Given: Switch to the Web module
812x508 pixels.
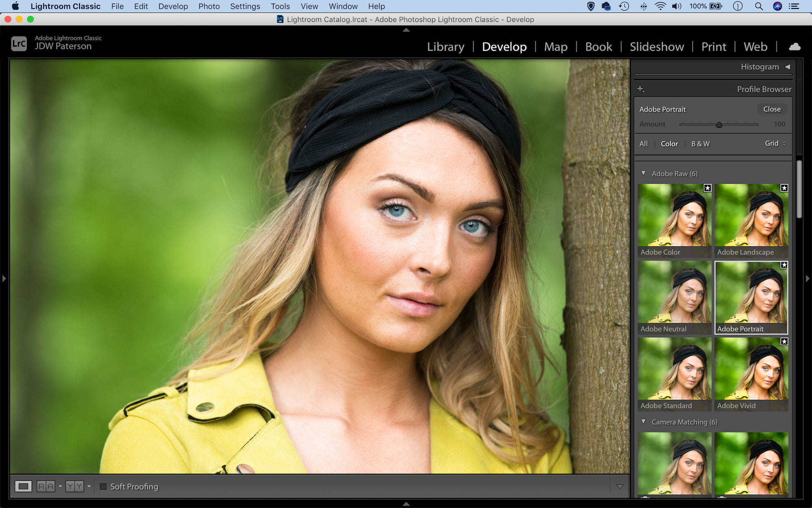Looking at the screenshot, I should (x=756, y=47).
